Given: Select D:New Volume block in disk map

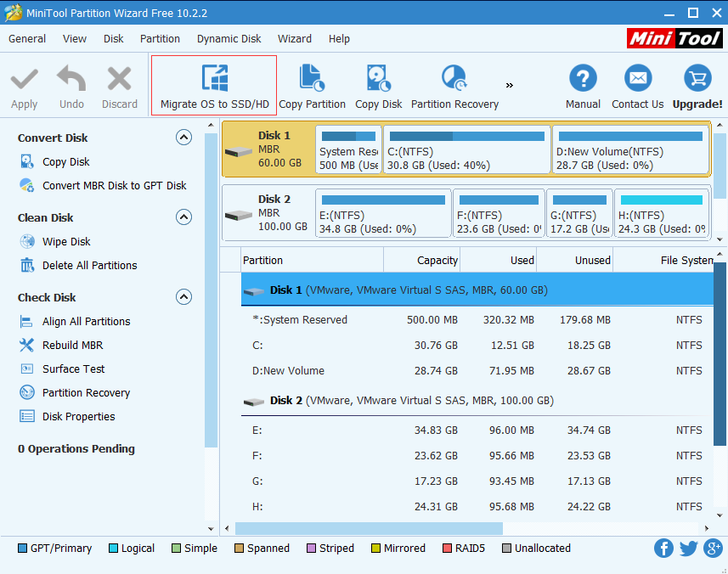Looking at the screenshot, I should 630,149.
